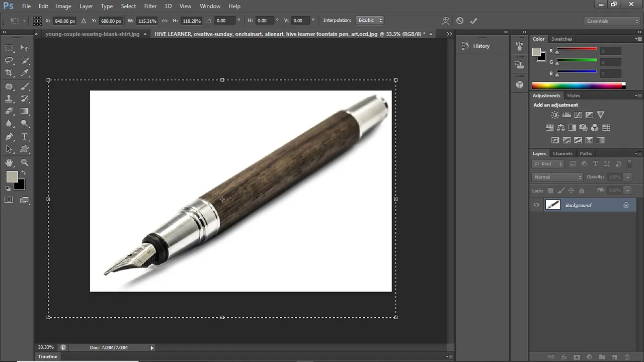The height and width of the screenshot is (362, 644).
Task: Select the Crop tool
Action: [9, 72]
